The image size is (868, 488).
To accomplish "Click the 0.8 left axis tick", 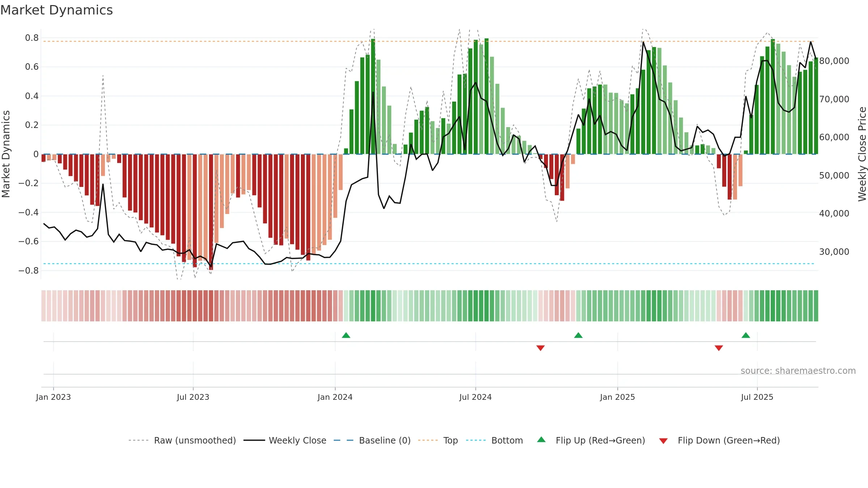I will pos(32,38).
